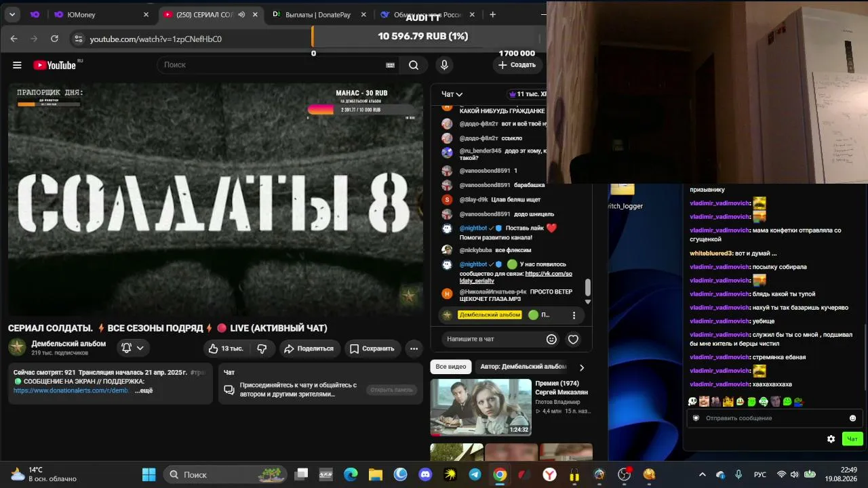Image resolution: width=868 pixels, height=488 pixels.
Task: Expand the description with ...ещё
Action: (x=144, y=390)
